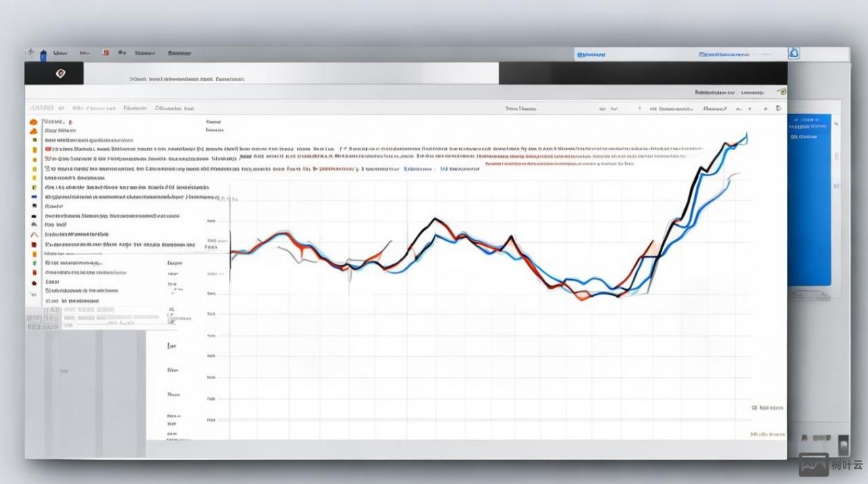The height and width of the screenshot is (484, 868).
Task: Toggle the red checkbox on first long list row
Action: coord(48,148)
